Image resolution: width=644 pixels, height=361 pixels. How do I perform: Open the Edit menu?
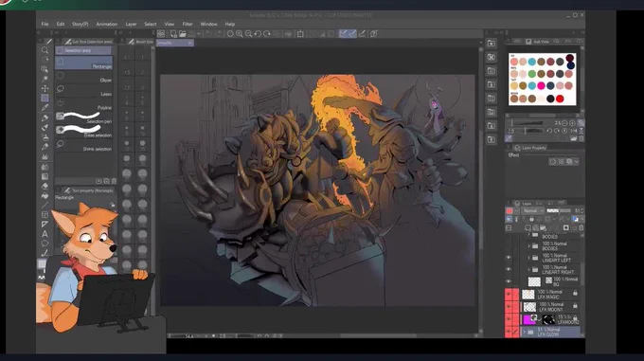click(61, 24)
